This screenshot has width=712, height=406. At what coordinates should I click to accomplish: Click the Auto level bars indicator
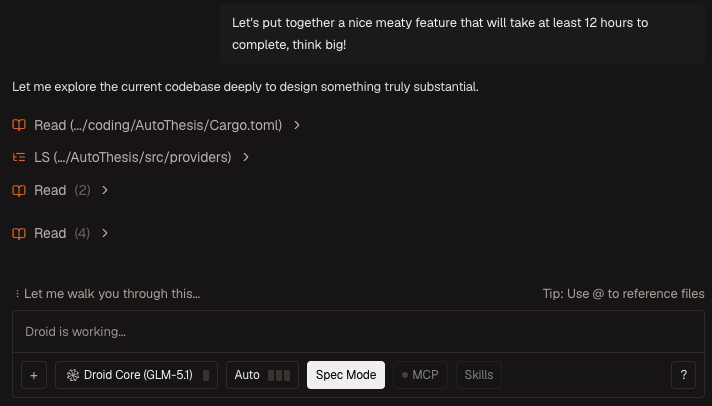(279, 375)
